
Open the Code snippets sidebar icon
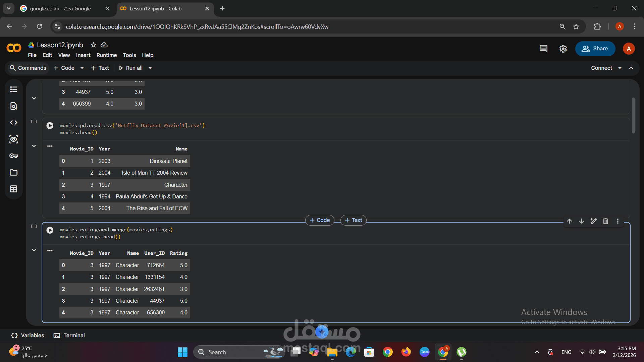point(13,123)
